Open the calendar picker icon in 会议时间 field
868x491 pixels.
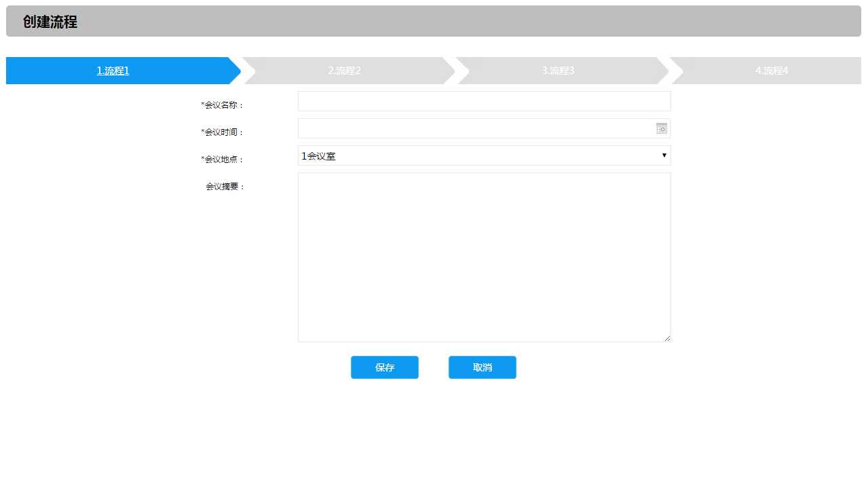[x=662, y=128]
